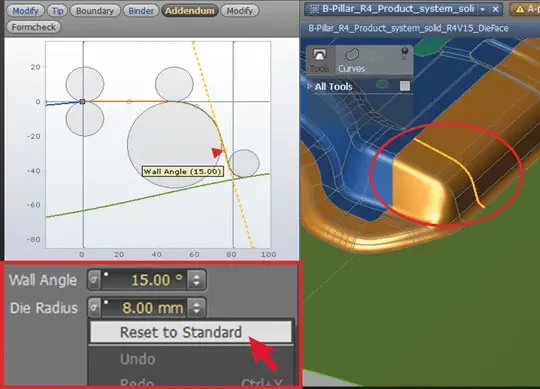
Task: Select the small circle handle on the orange line
Action: [x=129, y=102]
